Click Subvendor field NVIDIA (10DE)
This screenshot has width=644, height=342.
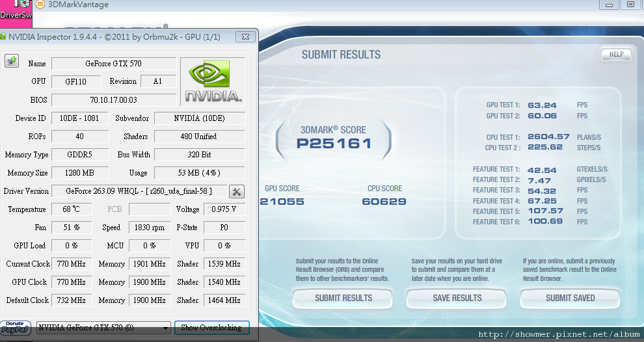(x=200, y=118)
